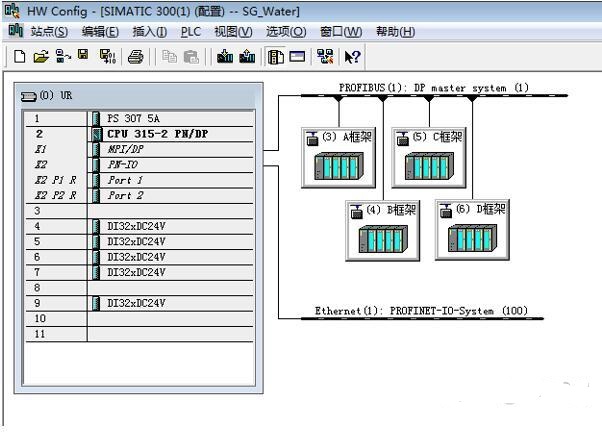Click the small slave icon beside (6) D框架

446,211
